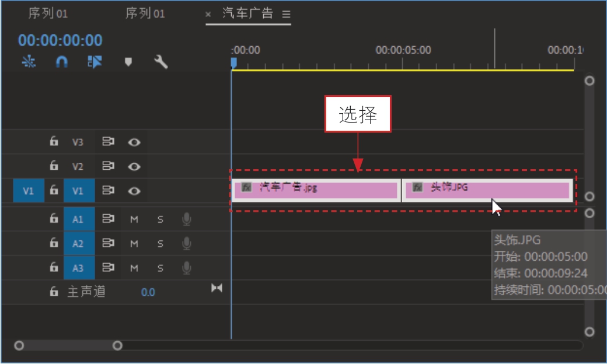
Task: Toggle lock on 主声道 master track
Action: [54, 291]
